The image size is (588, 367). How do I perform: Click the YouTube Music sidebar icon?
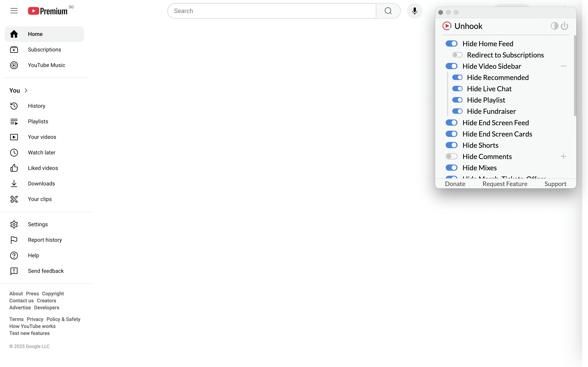14,65
